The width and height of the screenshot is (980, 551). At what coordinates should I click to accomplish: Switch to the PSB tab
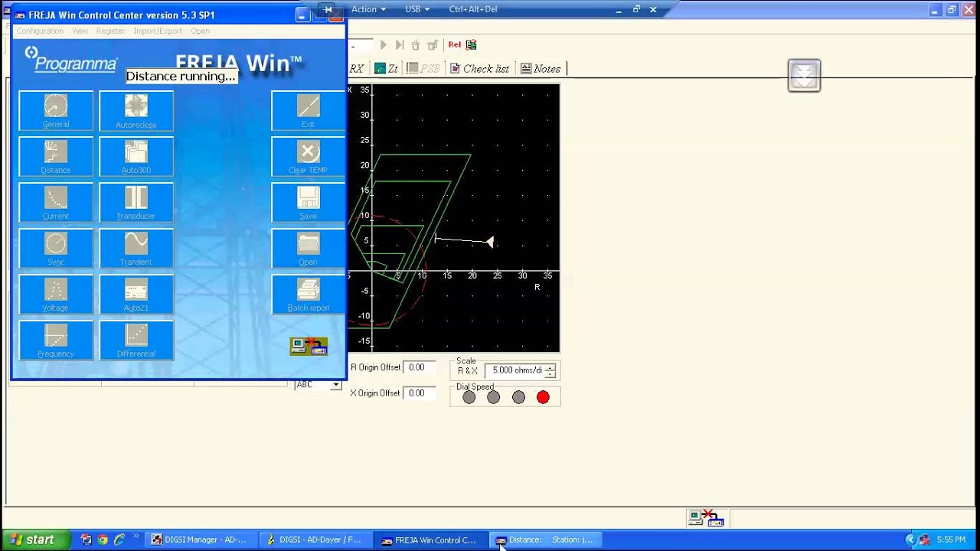click(423, 69)
